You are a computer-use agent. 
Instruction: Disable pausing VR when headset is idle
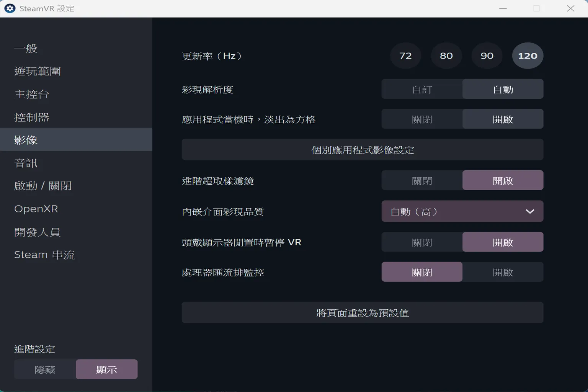421,242
